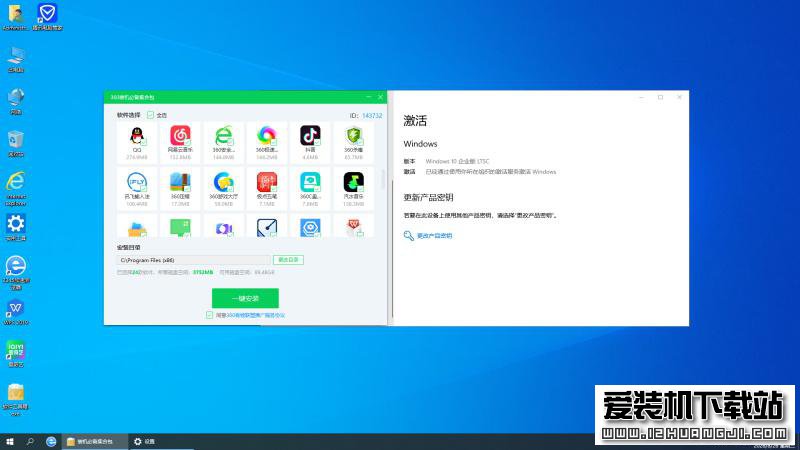Select the 360 secure browser green 'e' tile
Screen dimensions: 800x450
point(223,142)
